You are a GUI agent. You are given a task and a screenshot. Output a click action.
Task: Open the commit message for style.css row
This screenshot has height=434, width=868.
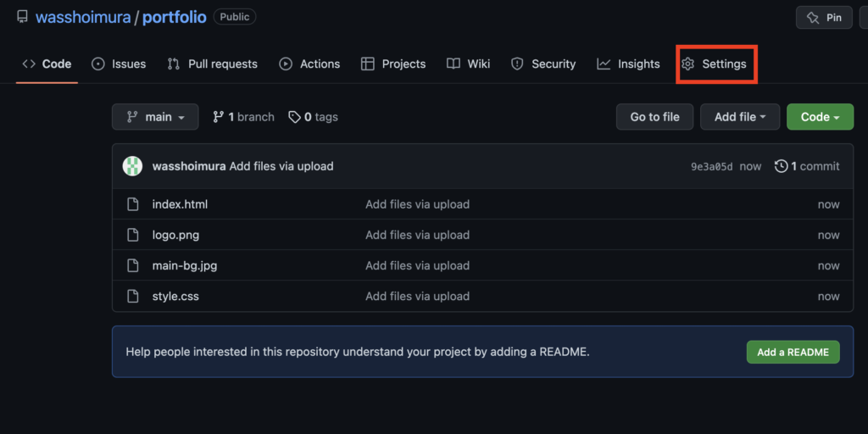[x=417, y=296]
